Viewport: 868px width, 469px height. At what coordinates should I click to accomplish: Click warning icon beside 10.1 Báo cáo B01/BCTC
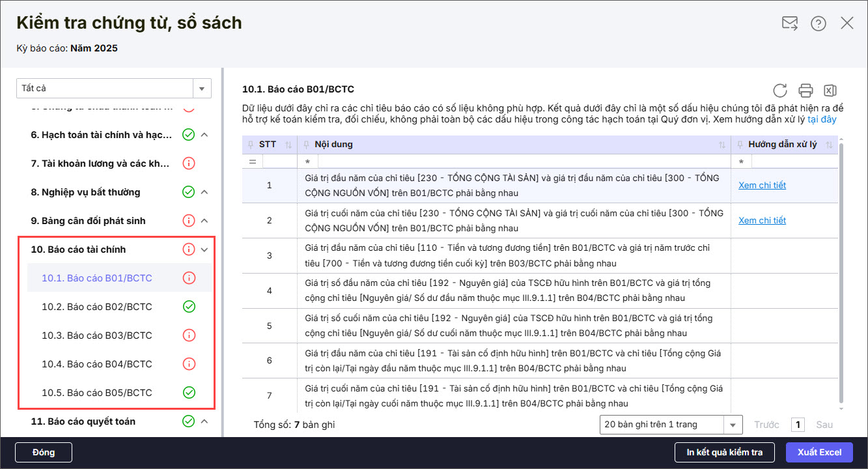pyautogui.click(x=189, y=278)
